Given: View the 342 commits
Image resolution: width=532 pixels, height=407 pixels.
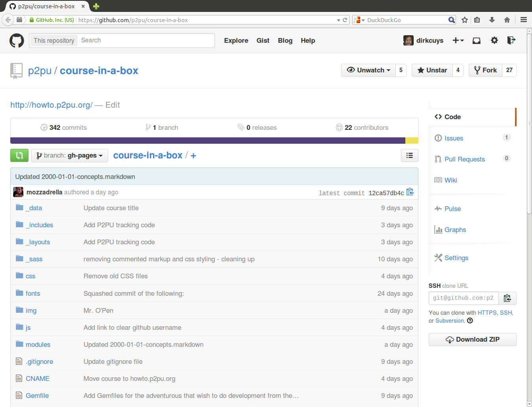Looking at the screenshot, I should coord(63,127).
